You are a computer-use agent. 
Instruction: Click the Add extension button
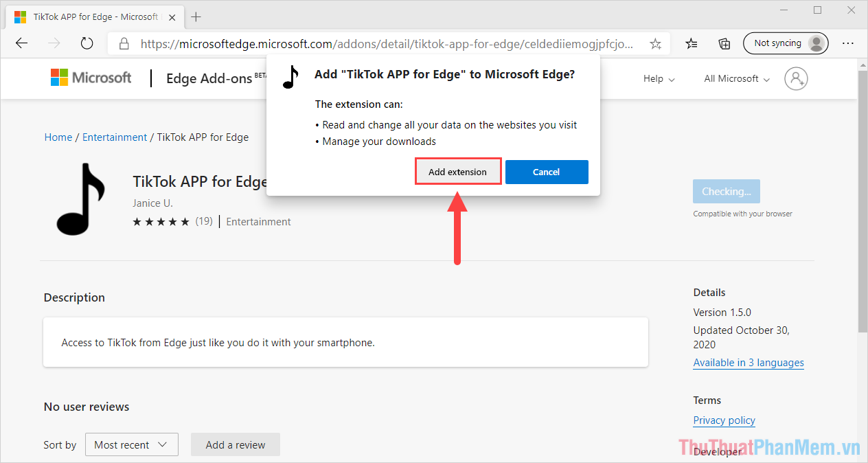click(457, 171)
